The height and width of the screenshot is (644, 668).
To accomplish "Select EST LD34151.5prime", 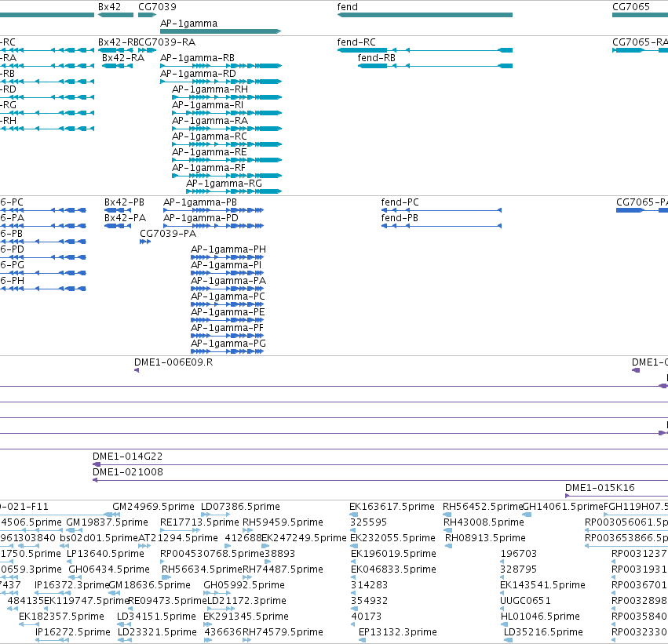I will click(156, 617).
